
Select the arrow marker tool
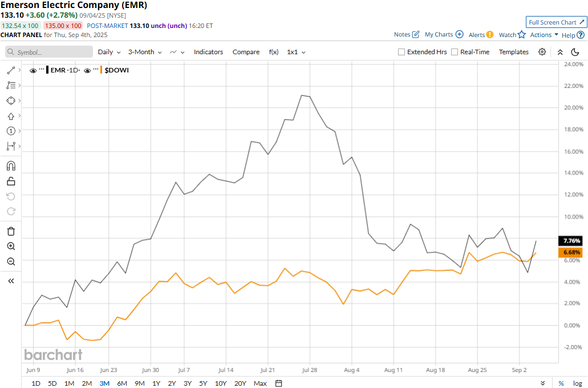[11, 116]
